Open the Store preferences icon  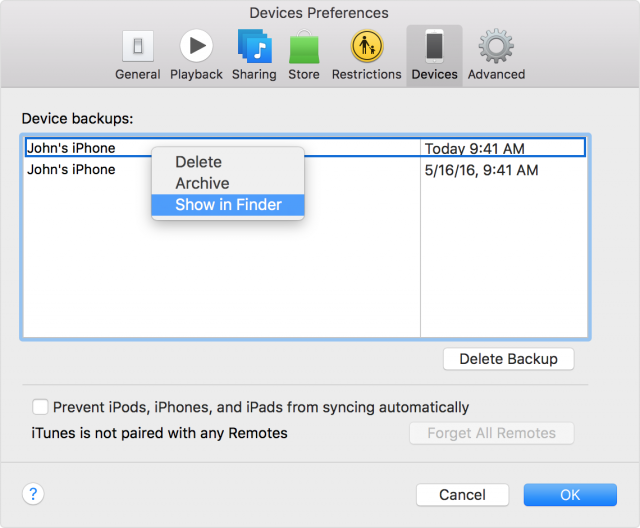tap(304, 47)
